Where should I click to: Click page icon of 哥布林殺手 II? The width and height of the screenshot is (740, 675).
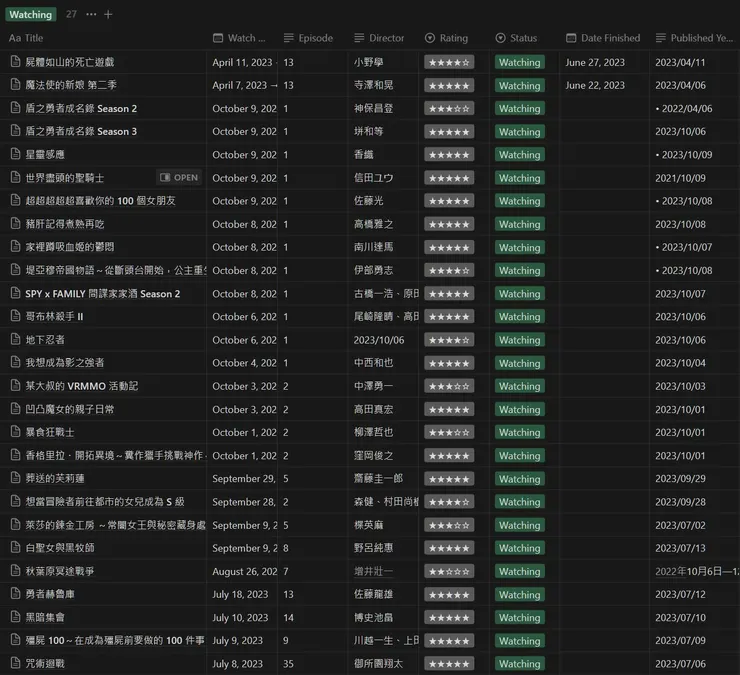[x=16, y=316]
